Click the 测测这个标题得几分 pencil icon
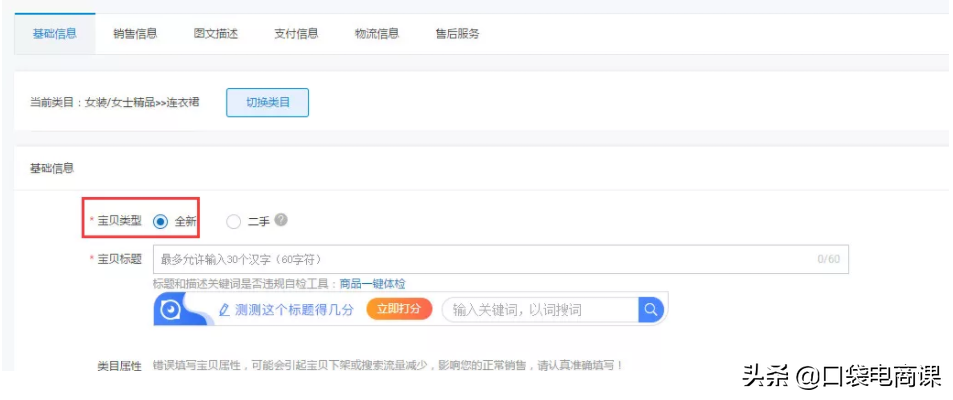 [224, 310]
